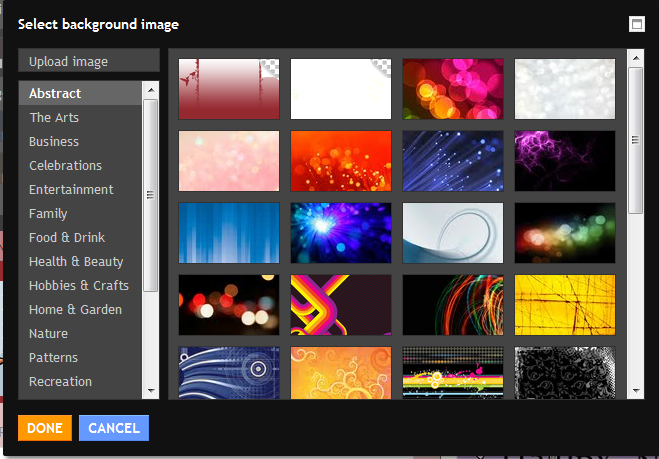
Task: Click the CANCEL button
Action: 114,428
